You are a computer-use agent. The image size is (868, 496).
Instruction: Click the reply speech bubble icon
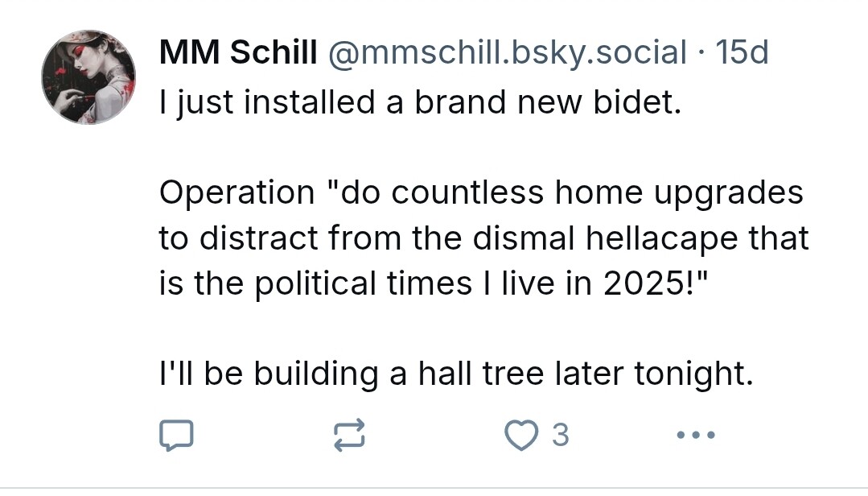point(176,435)
